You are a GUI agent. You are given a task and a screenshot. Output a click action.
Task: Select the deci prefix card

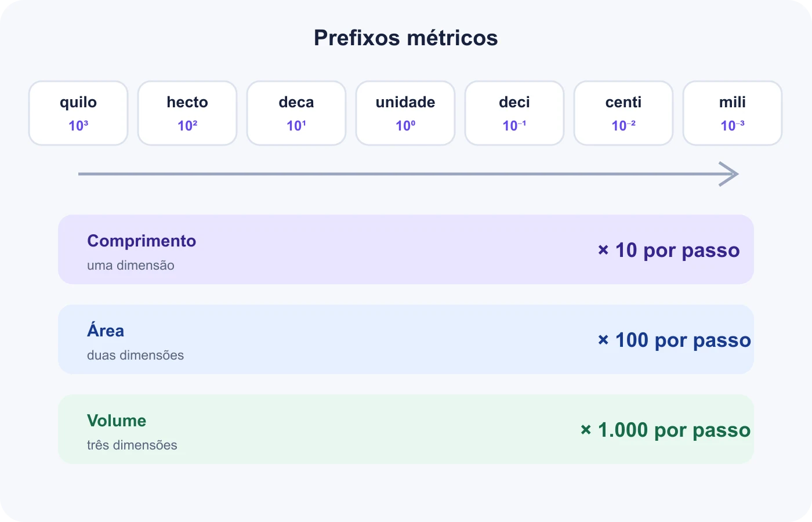(x=514, y=113)
